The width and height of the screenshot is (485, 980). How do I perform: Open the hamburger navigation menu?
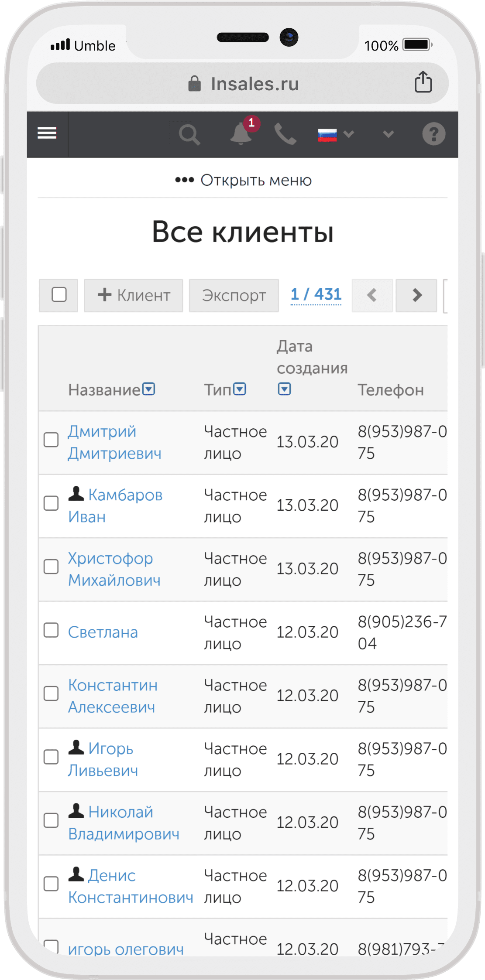tap(47, 133)
